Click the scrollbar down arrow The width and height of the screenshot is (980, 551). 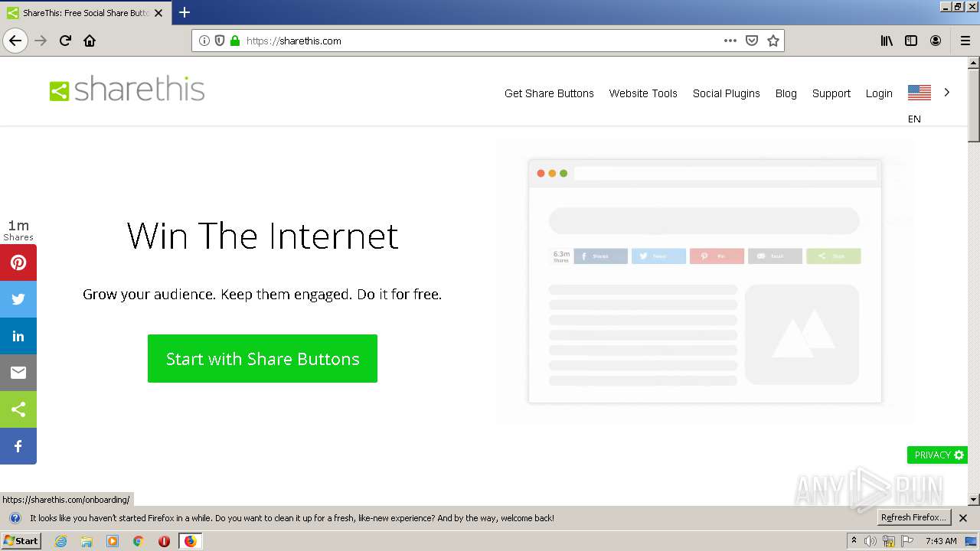(x=974, y=500)
